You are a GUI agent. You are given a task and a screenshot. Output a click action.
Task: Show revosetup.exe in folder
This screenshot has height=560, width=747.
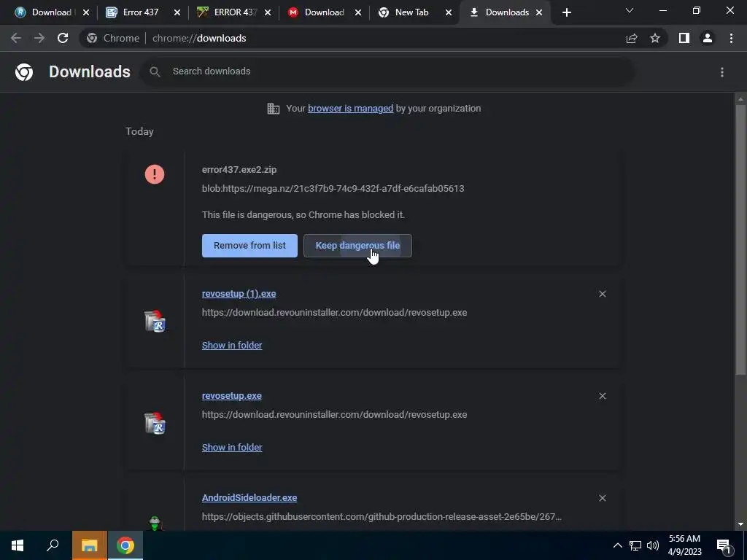tap(232, 447)
